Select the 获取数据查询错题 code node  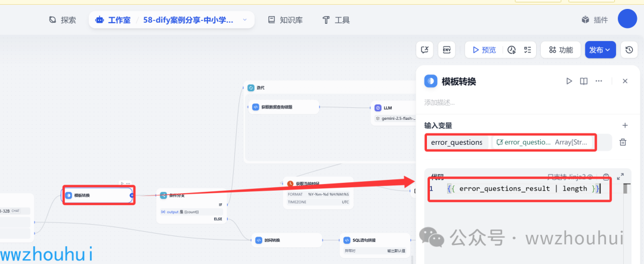284,107
